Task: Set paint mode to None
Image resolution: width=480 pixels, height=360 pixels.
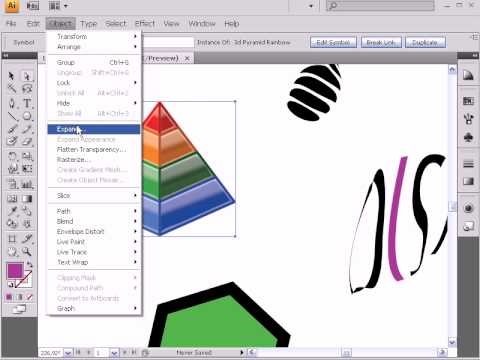Action: [x=29, y=297]
